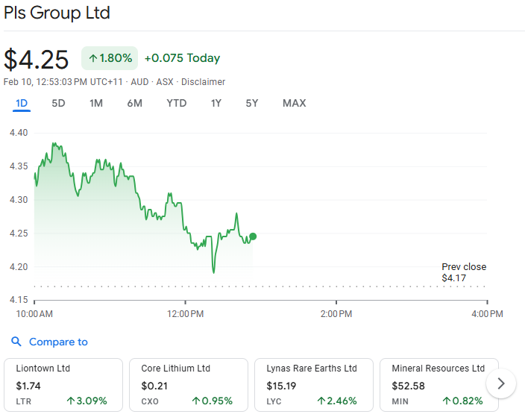Select the 6M time range
Screen dimensions: 525x420
pyautogui.click(x=134, y=103)
